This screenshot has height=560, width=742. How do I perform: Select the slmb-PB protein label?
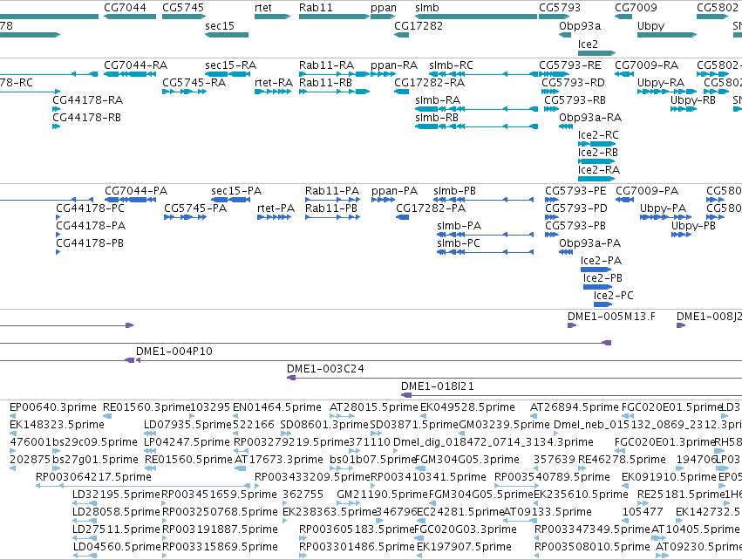click(454, 190)
